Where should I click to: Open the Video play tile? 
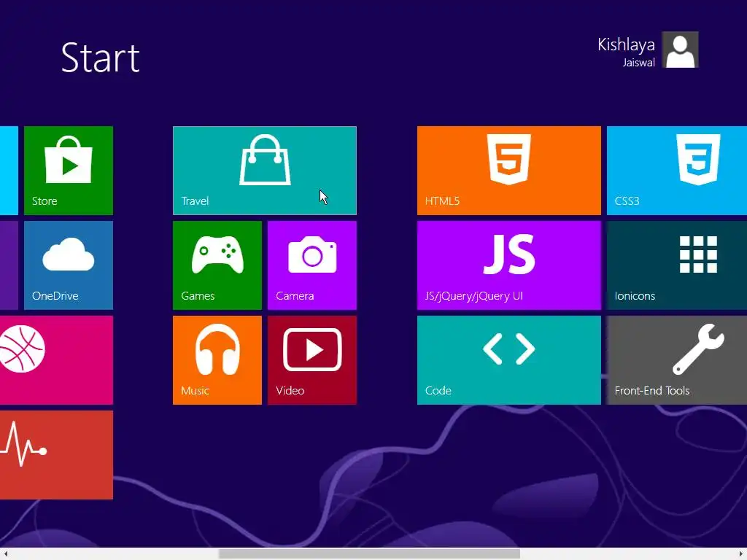pyautogui.click(x=312, y=360)
